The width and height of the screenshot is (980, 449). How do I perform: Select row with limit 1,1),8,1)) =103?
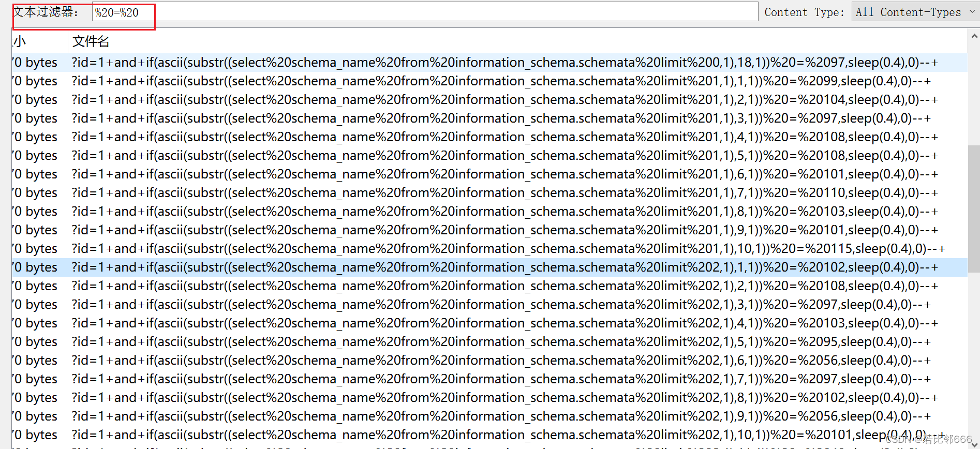(x=489, y=212)
